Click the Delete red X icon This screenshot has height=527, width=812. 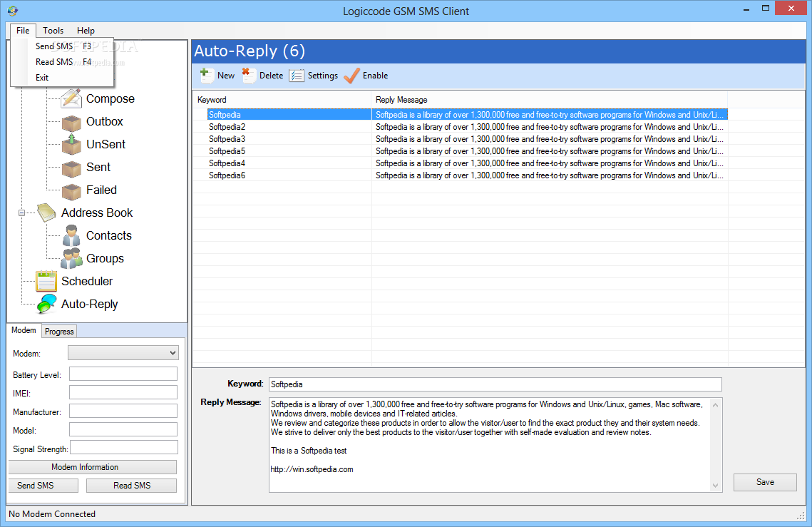248,76
